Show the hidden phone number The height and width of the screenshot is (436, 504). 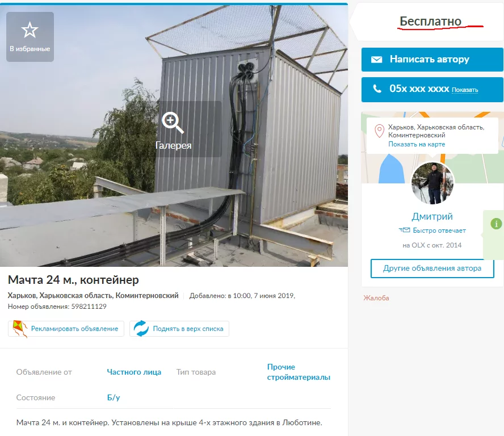click(464, 90)
